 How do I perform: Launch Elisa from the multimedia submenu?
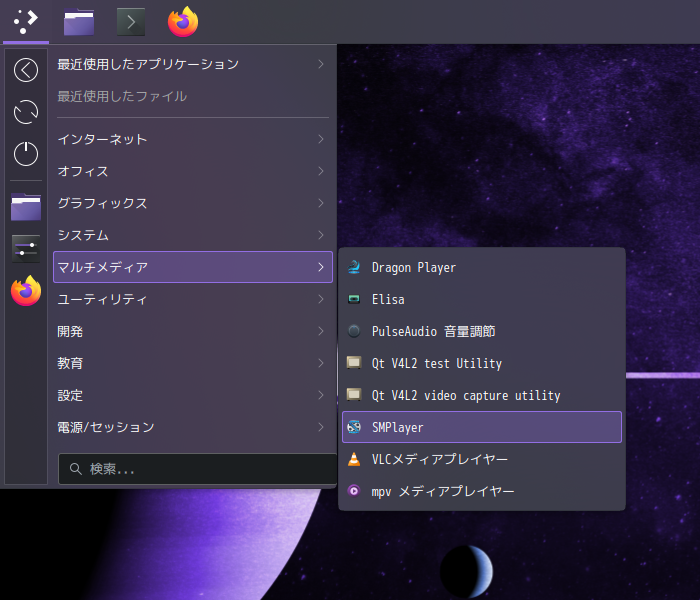pyautogui.click(x=482, y=299)
